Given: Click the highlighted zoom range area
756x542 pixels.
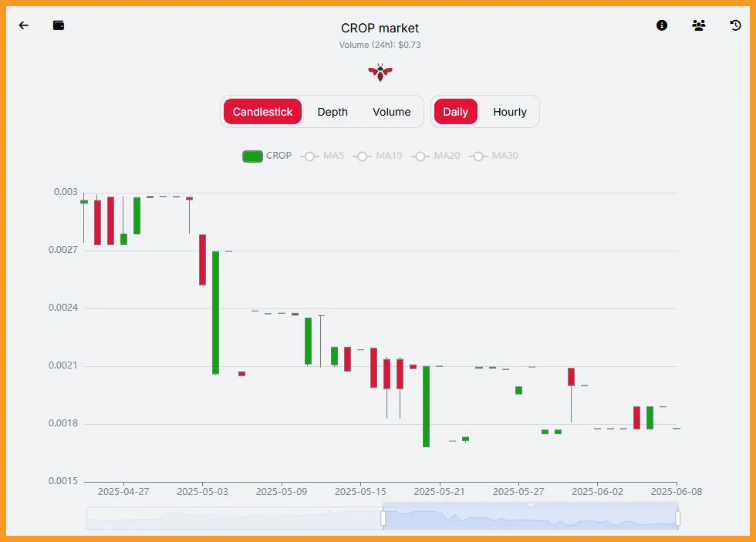Looking at the screenshot, I should point(531,518).
